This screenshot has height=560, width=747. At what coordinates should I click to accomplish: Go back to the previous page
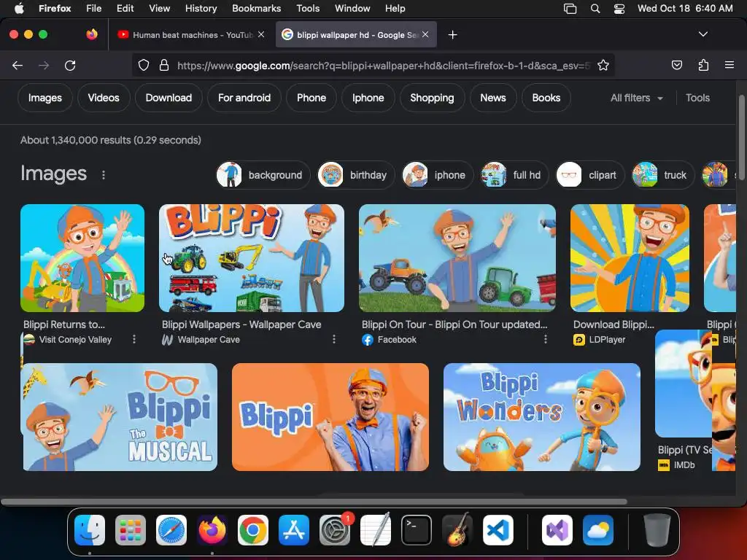(18, 65)
